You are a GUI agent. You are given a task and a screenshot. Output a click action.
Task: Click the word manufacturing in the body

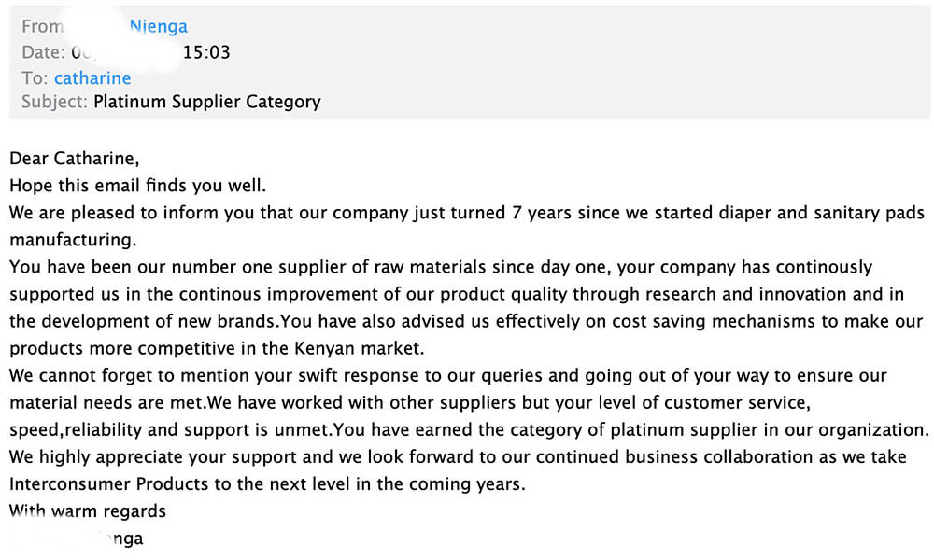(x=73, y=240)
